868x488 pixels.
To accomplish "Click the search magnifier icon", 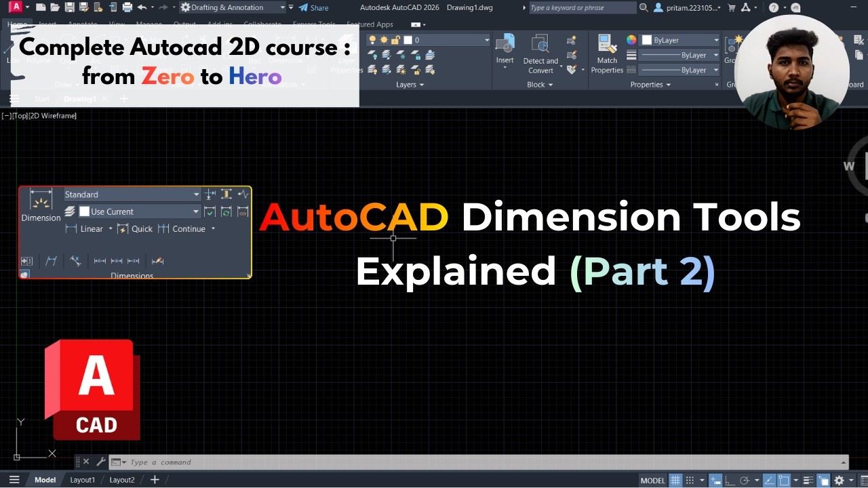I will [x=644, y=7].
